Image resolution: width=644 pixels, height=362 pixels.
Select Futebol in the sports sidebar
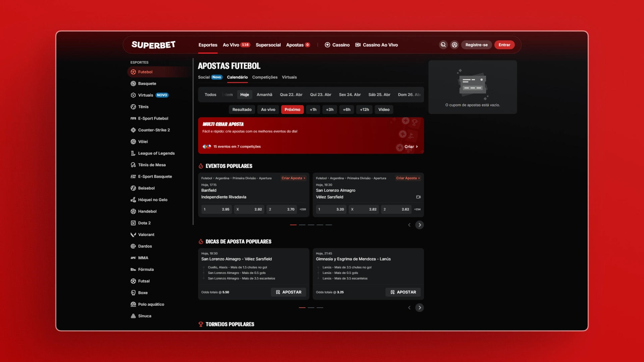[145, 72]
